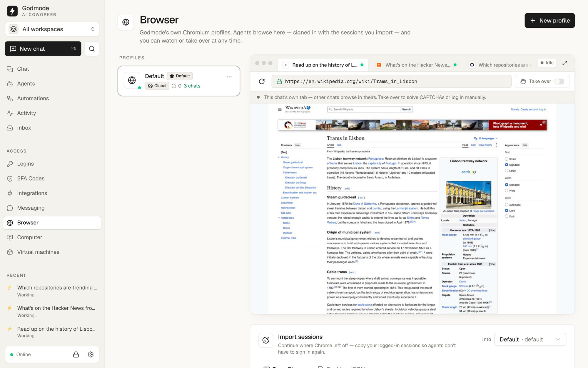The height and width of the screenshot is (368, 588).
Task: Expand the browser preview to fullscreen
Action: tap(565, 63)
